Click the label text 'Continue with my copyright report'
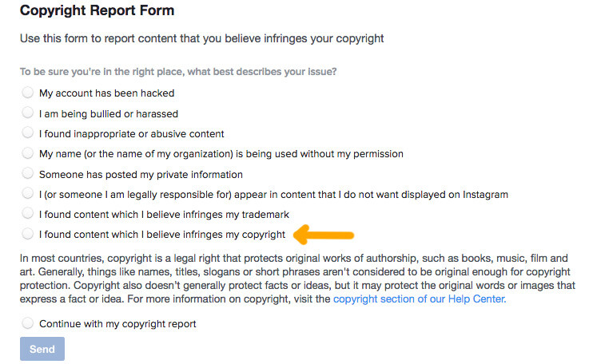 pyautogui.click(x=117, y=324)
